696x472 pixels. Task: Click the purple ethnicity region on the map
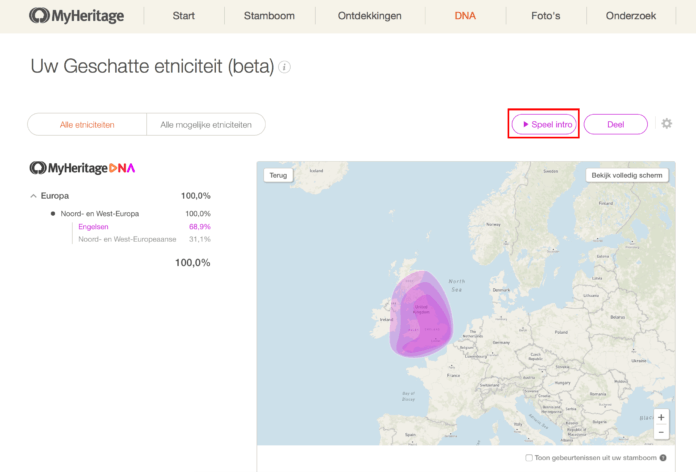[422, 315]
